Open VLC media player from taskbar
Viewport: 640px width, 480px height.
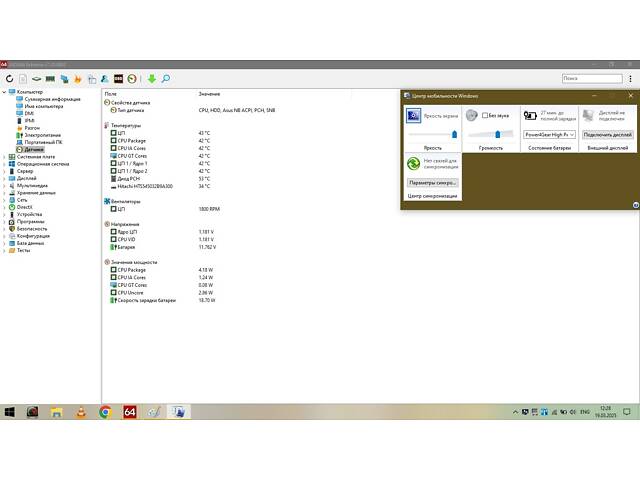point(81,412)
